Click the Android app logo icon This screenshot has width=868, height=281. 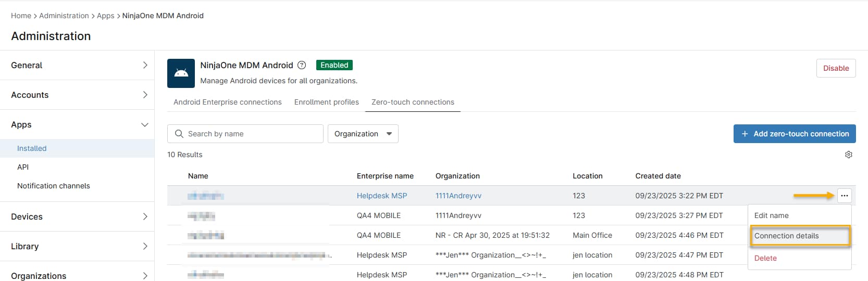181,73
